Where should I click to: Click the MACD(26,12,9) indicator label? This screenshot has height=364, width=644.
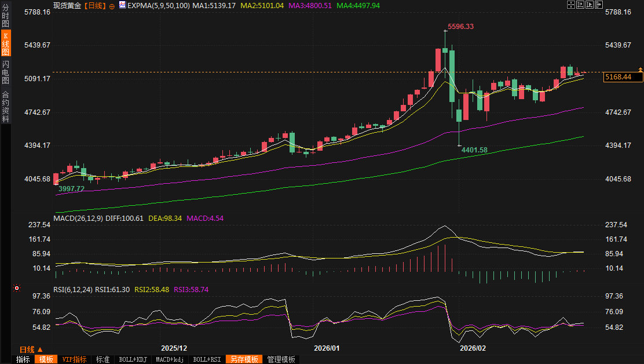78,218
